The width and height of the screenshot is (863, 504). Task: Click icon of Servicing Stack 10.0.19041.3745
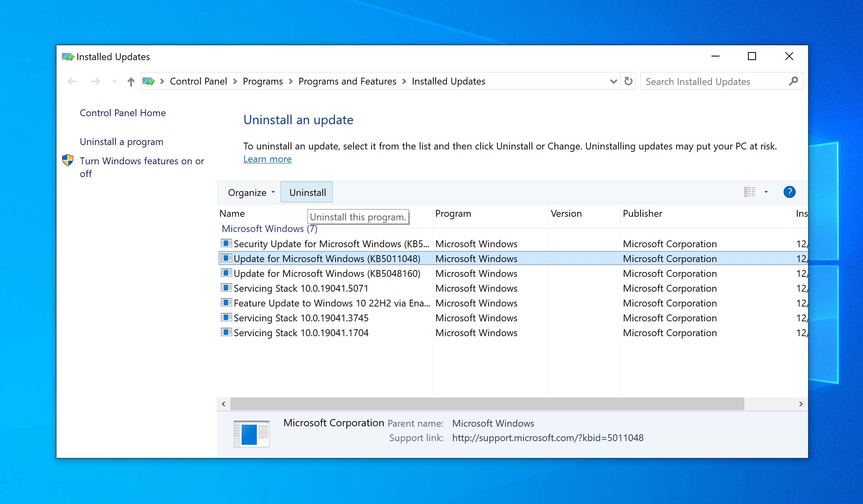pyautogui.click(x=226, y=317)
